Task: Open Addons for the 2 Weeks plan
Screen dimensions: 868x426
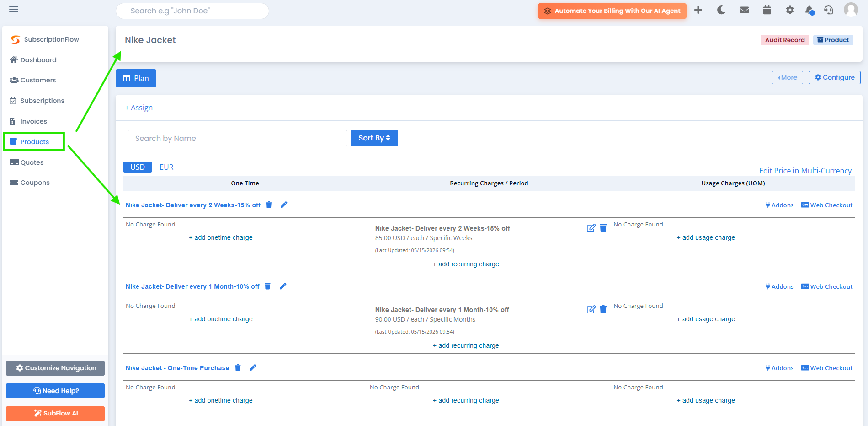Action: pyautogui.click(x=779, y=205)
